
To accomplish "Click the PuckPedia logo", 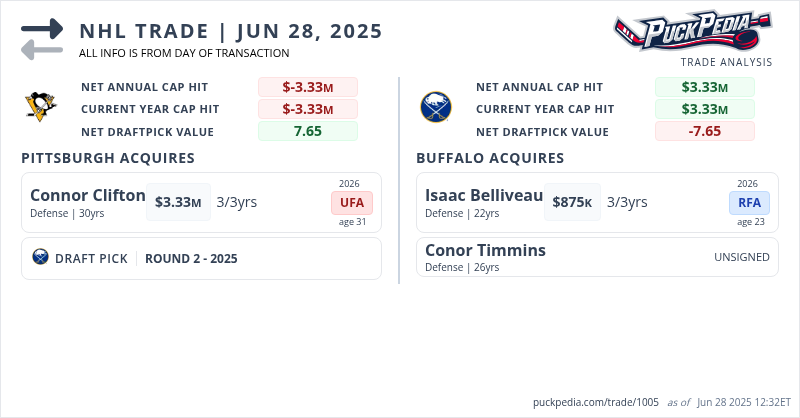I will [692, 31].
